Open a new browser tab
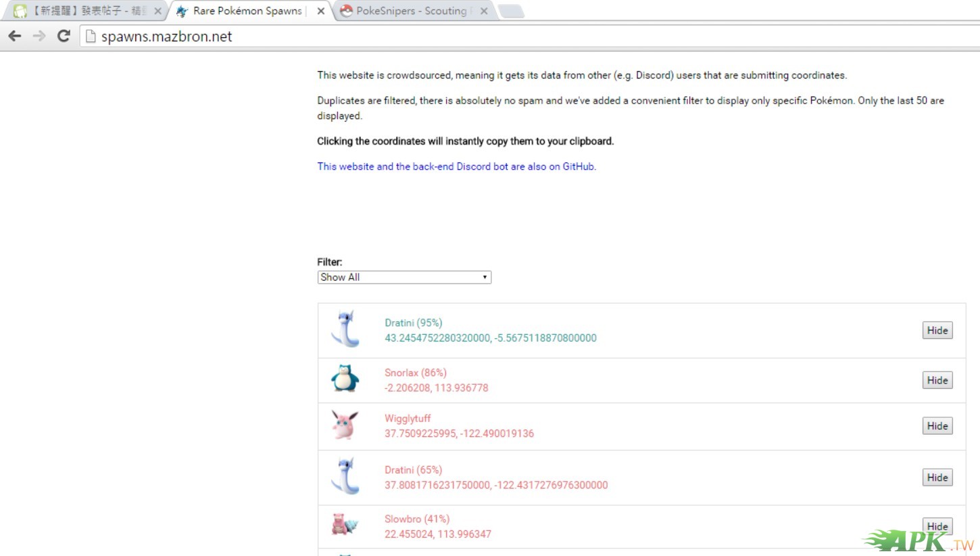This screenshot has height=556, width=980. coord(511,11)
